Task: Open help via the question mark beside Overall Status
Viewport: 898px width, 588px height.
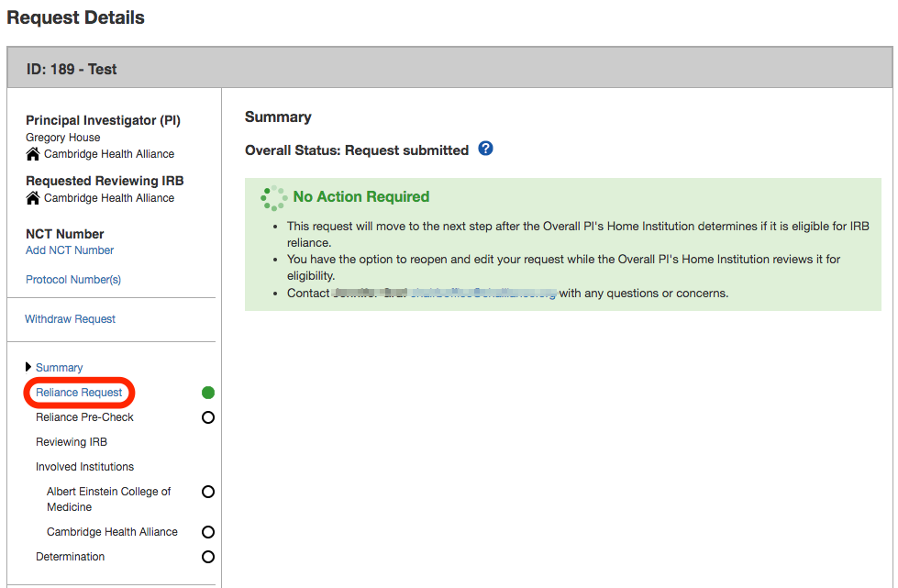Action: pos(485,149)
